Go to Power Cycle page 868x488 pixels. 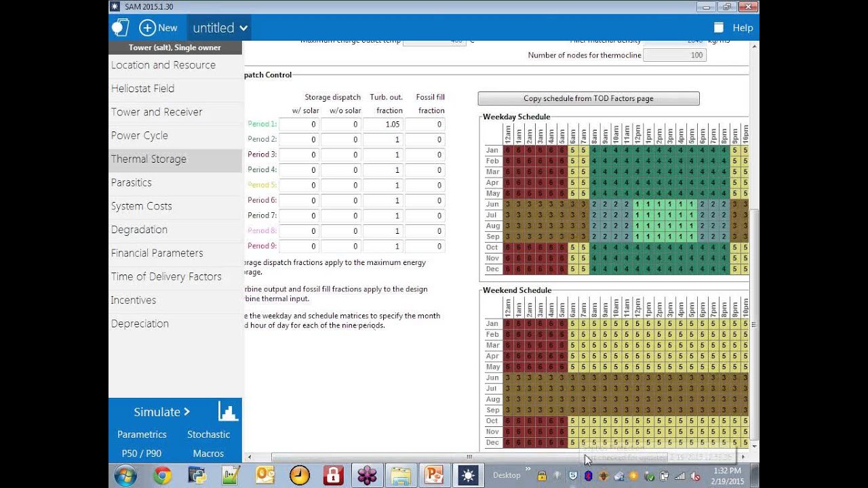click(175, 136)
